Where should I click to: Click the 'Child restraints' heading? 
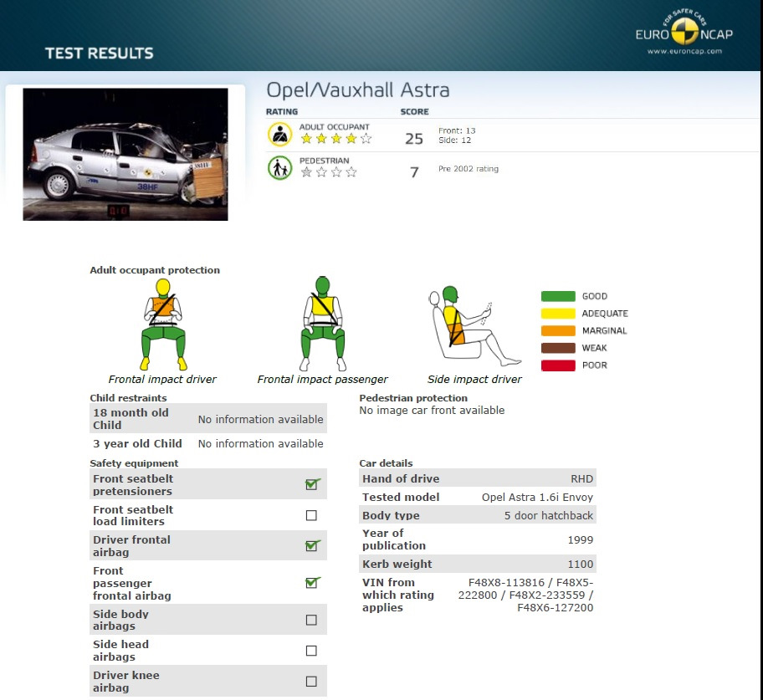[x=128, y=398]
